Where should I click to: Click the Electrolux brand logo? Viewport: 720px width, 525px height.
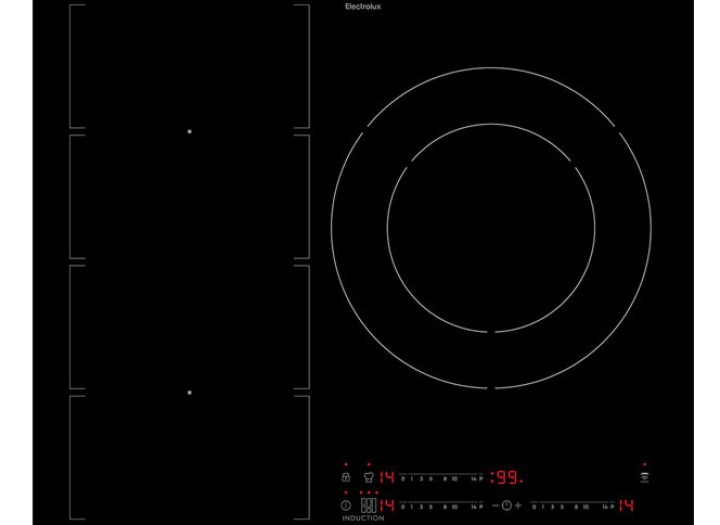[363, 7]
